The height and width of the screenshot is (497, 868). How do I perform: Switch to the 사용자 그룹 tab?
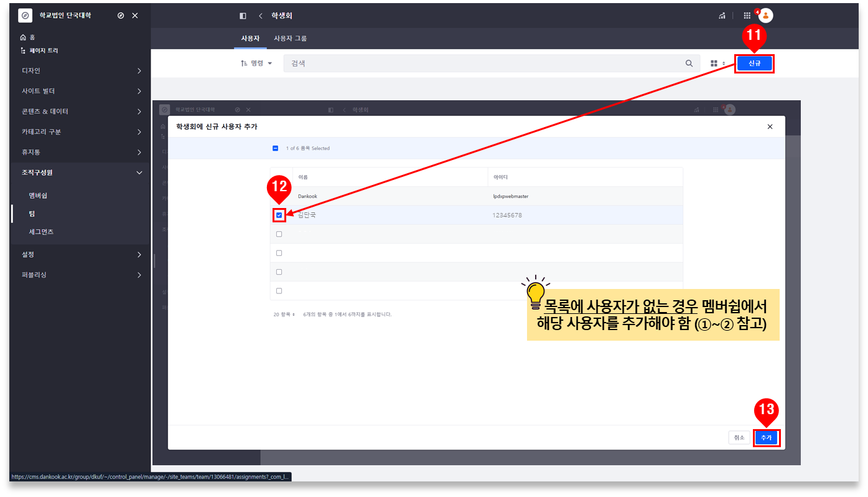(290, 39)
